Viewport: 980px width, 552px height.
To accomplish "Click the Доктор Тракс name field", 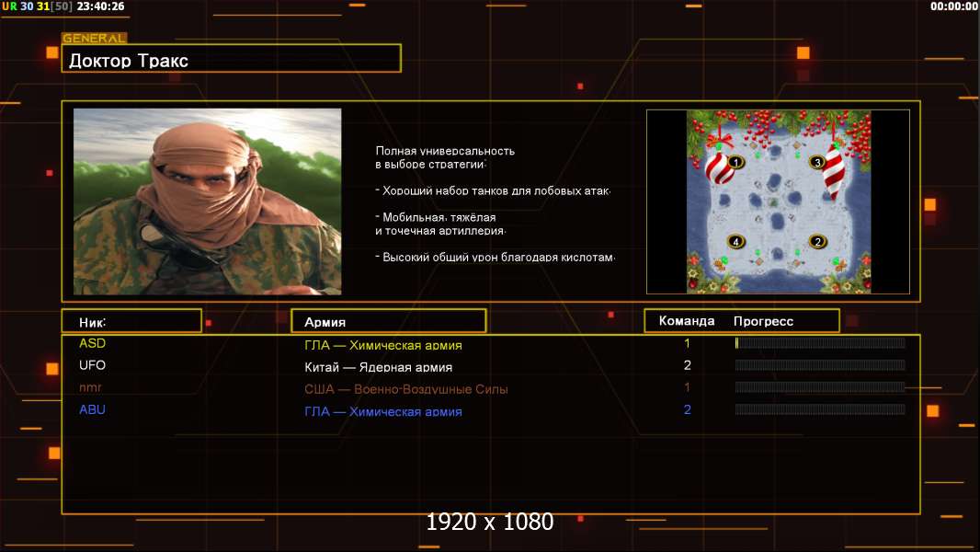I will pyautogui.click(x=232, y=59).
